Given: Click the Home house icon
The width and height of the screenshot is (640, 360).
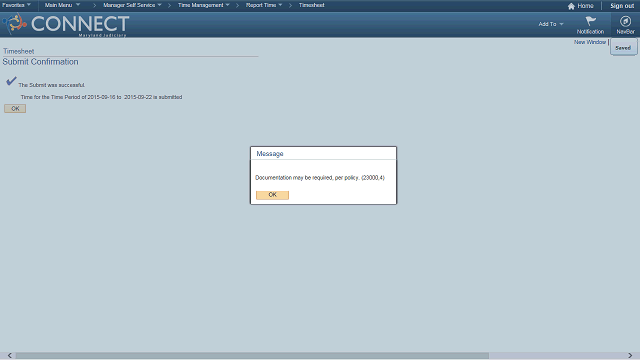Looking at the screenshot, I should (x=571, y=6).
